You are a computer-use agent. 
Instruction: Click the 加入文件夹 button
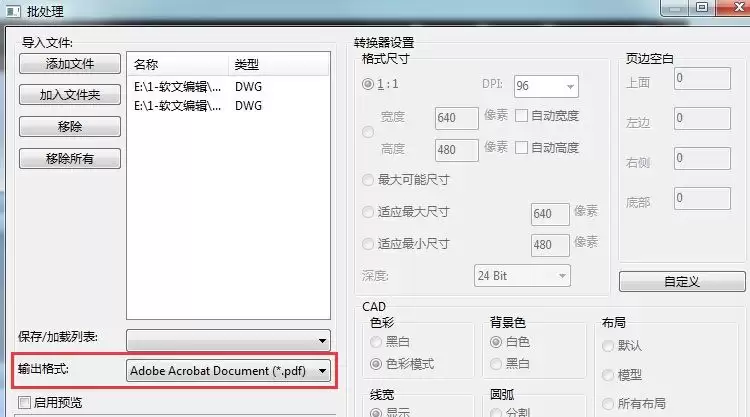[x=70, y=95]
